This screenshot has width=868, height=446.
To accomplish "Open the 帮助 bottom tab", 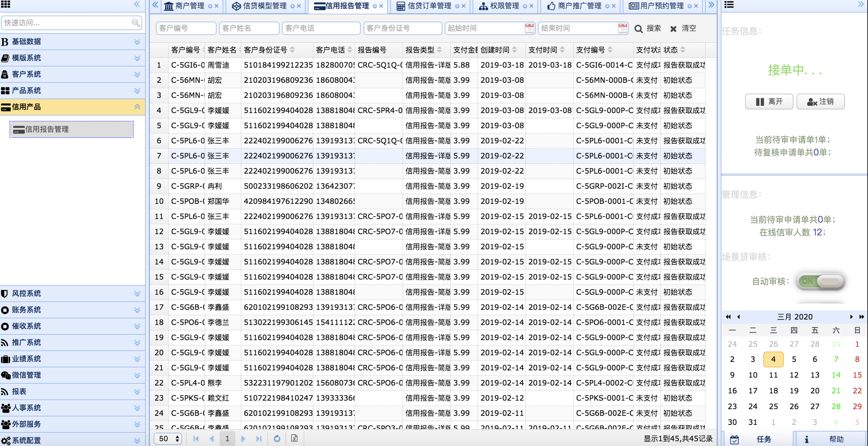I will click(831, 439).
